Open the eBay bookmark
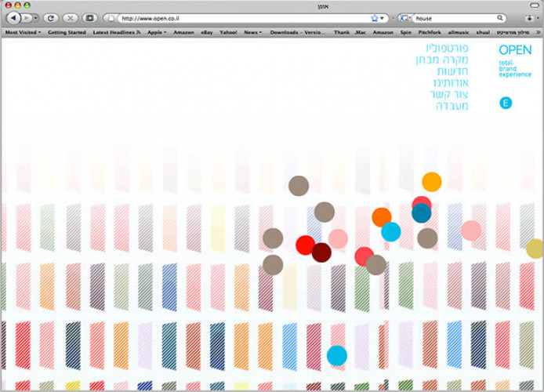This screenshot has width=544, height=392. 206,32
